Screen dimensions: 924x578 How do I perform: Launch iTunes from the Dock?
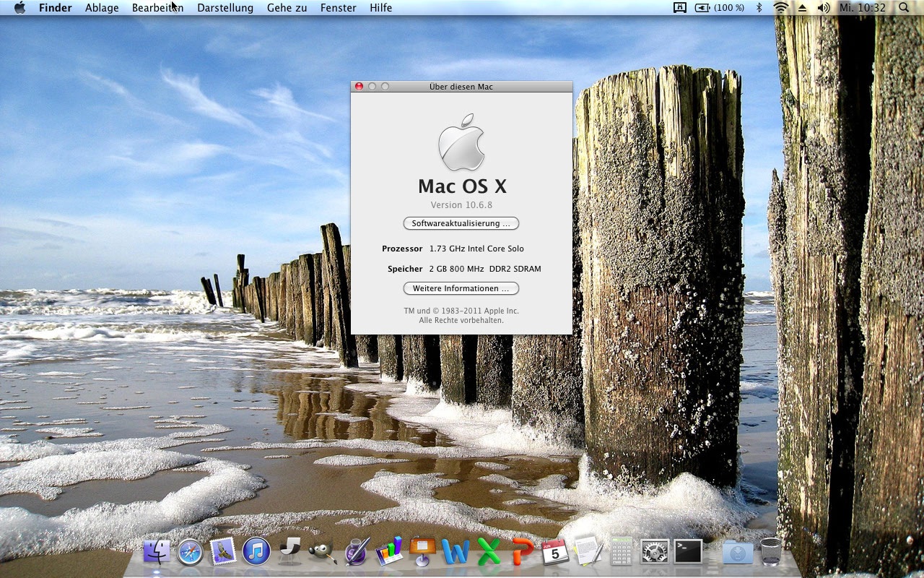pyautogui.click(x=256, y=551)
